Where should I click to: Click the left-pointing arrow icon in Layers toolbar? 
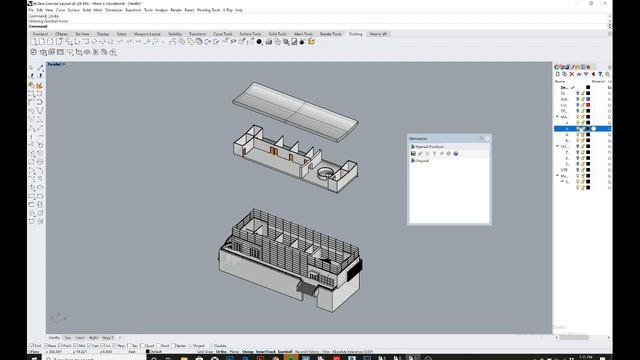click(x=593, y=74)
